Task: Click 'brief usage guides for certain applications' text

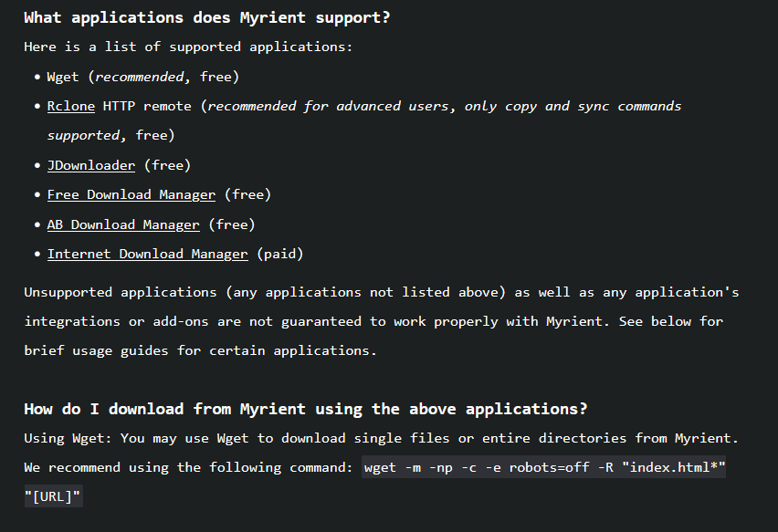Action: coord(200,350)
